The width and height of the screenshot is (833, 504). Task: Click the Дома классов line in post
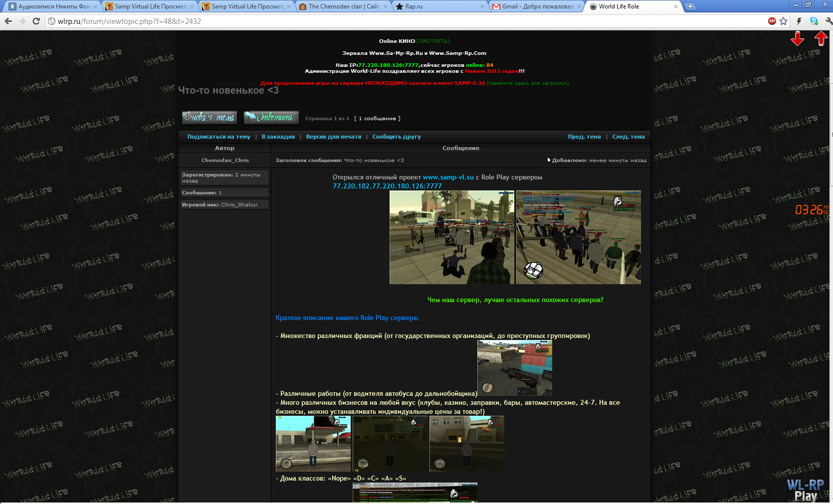click(341, 478)
